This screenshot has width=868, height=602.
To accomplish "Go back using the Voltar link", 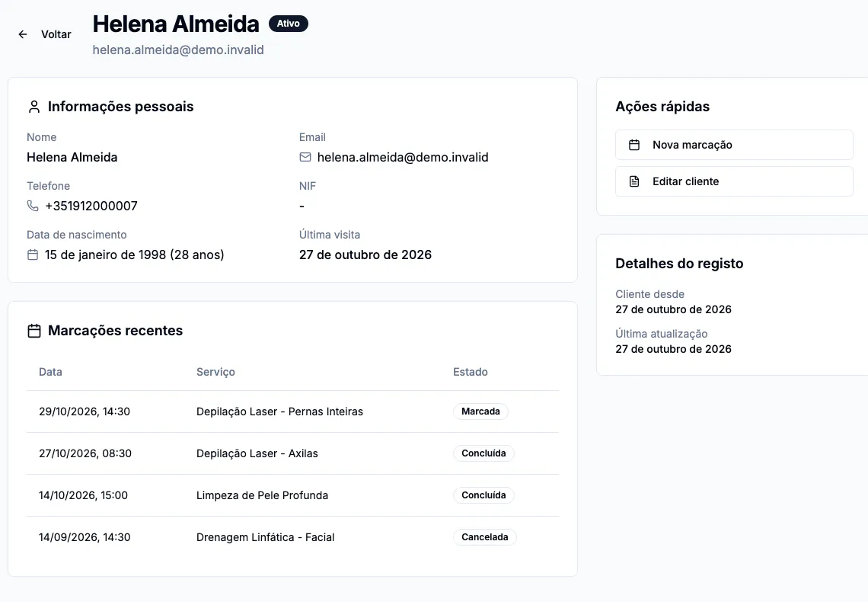I will tap(56, 34).
